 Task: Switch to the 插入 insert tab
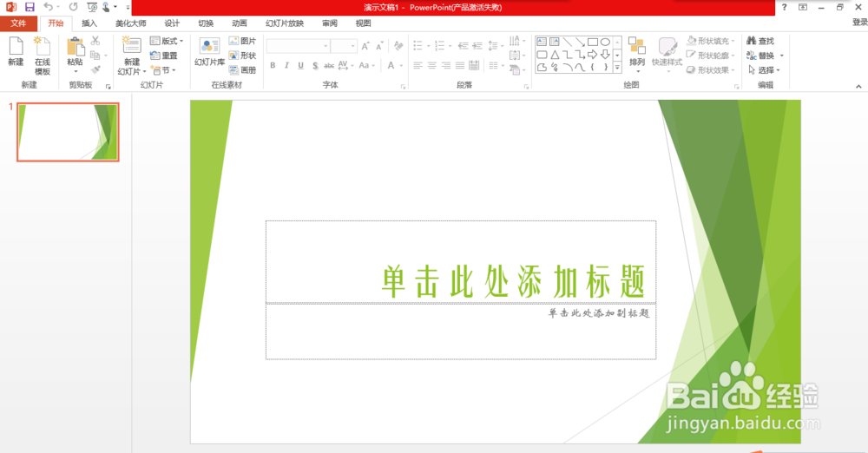(x=89, y=23)
